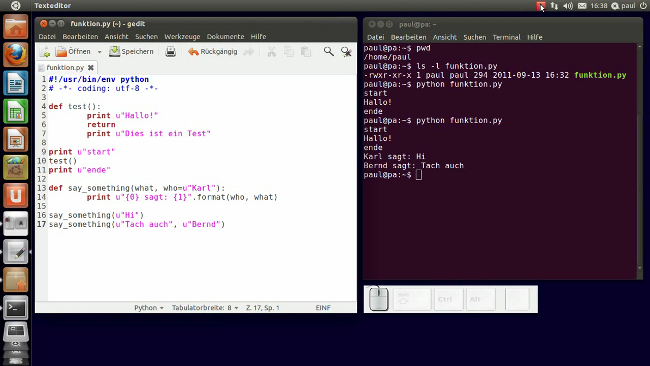Open sound volume indicator
Image resolution: width=650 pixels, height=366 pixels.
[x=568, y=5]
